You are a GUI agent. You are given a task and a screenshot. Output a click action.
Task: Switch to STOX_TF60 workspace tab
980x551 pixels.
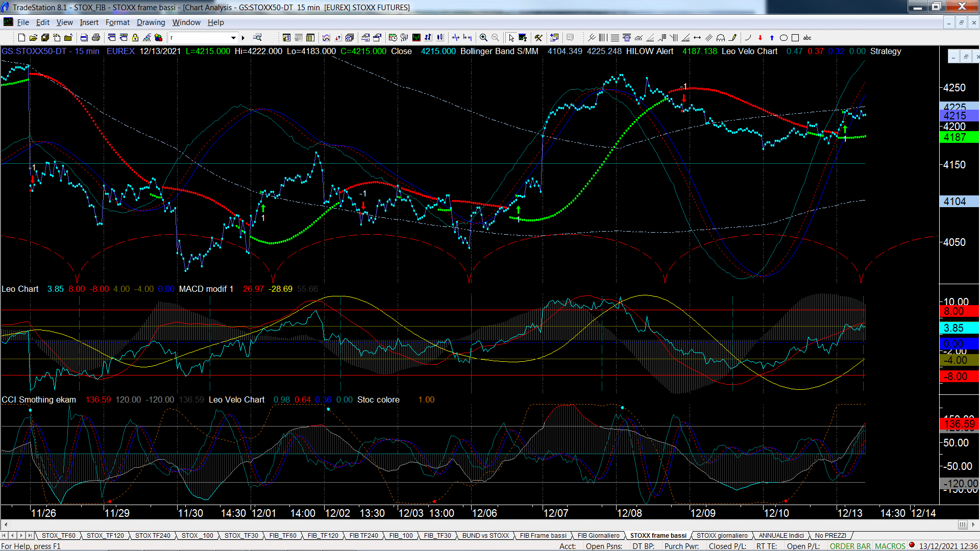coord(58,535)
